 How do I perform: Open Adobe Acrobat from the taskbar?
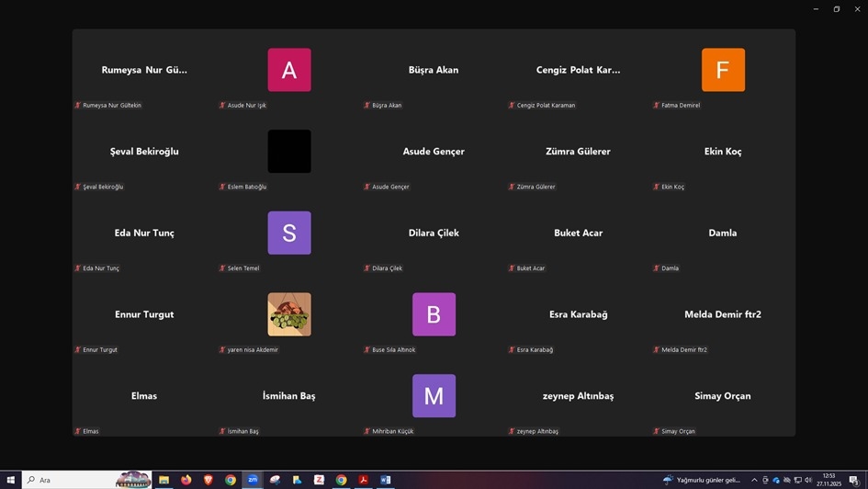[364, 480]
